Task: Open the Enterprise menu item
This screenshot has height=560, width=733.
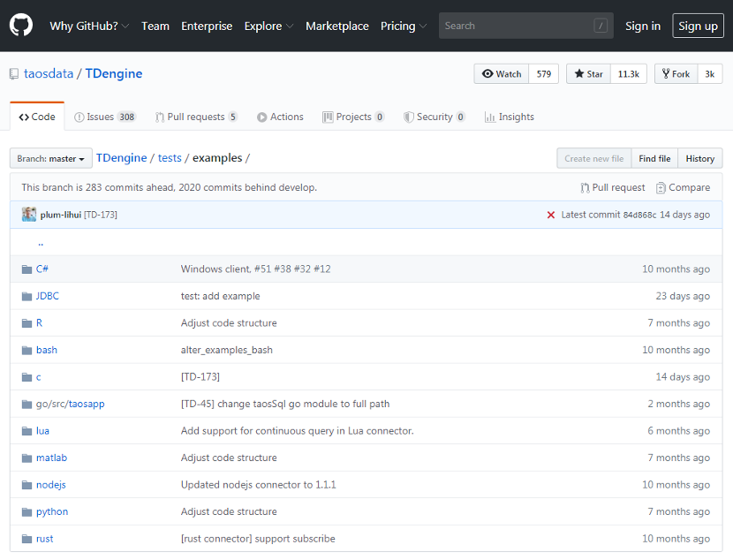Action: click(207, 26)
